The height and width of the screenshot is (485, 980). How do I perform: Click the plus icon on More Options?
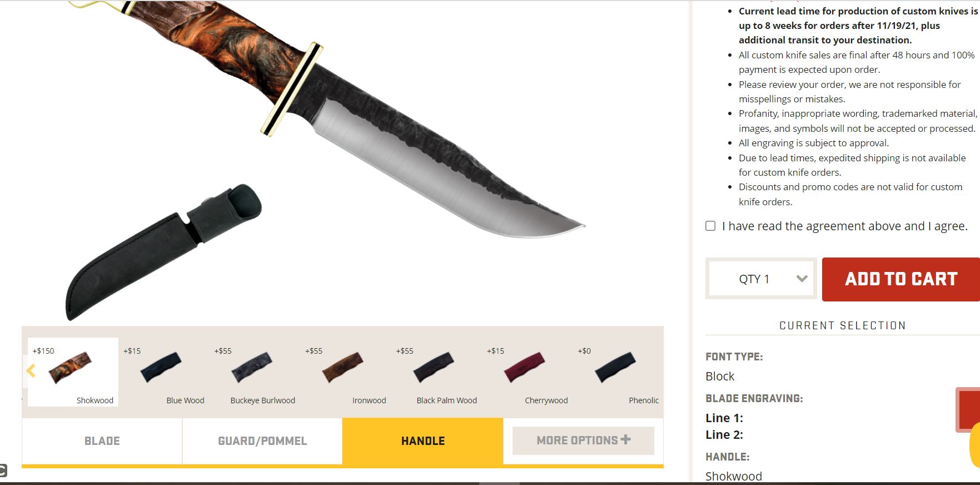point(626,439)
